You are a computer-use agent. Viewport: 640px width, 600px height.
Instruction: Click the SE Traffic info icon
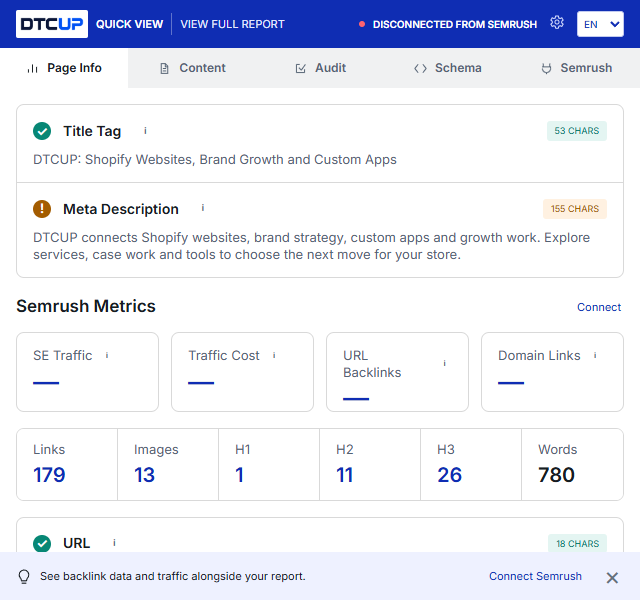click(x=107, y=355)
